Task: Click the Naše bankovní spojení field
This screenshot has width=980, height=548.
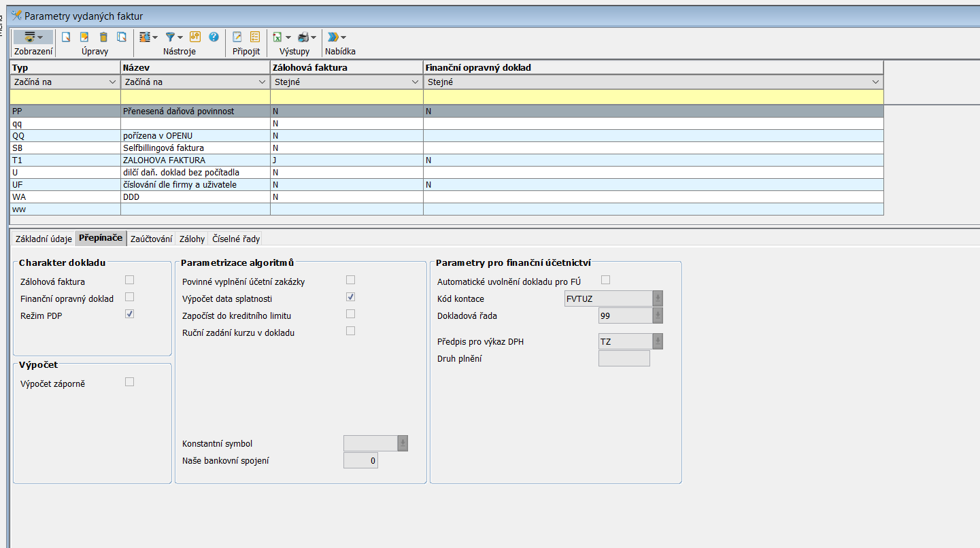Action: (360, 461)
